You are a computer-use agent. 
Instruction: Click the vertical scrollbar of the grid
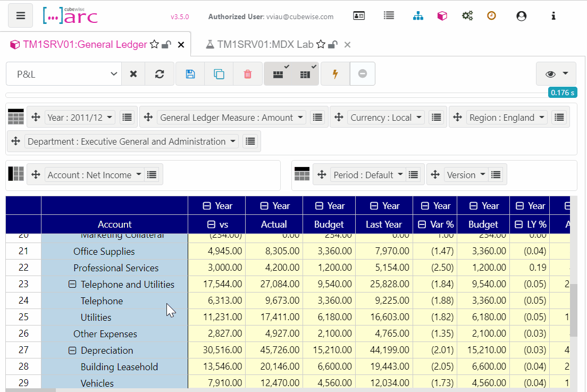coord(574,310)
